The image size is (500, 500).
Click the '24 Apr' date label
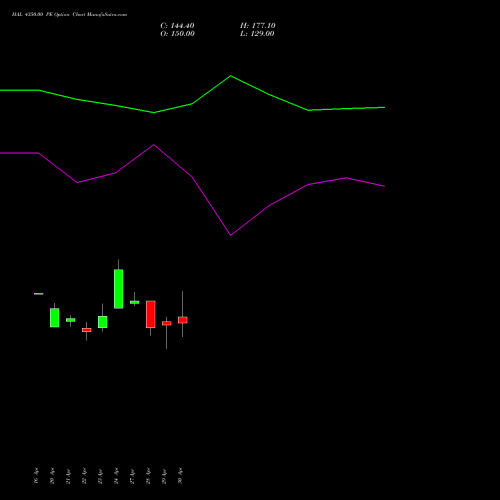(116, 476)
